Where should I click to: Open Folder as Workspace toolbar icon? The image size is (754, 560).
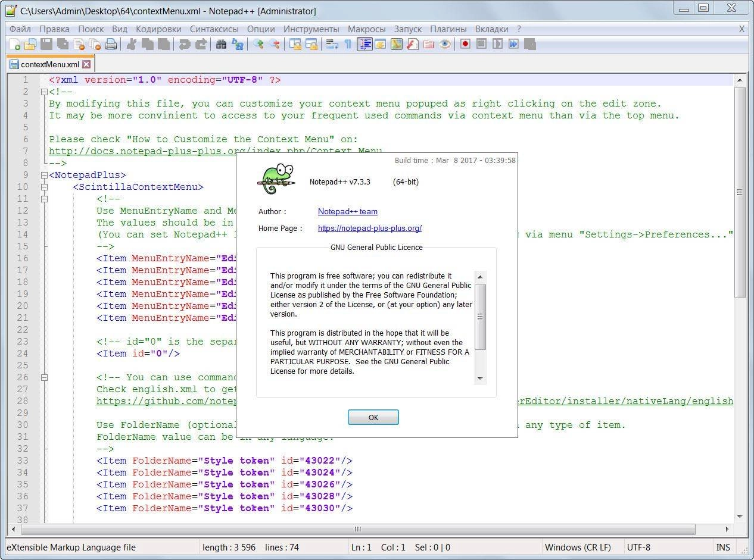point(428,44)
